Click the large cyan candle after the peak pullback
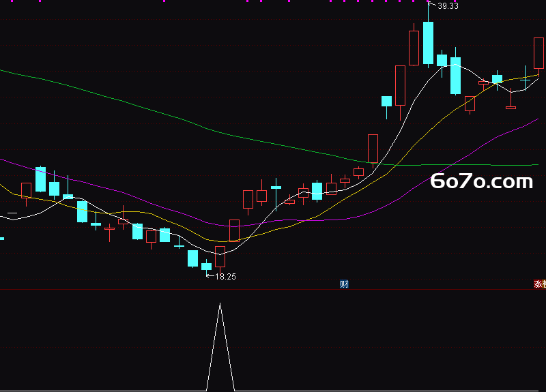This screenshot has height=392, width=546. pyautogui.click(x=455, y=76)
